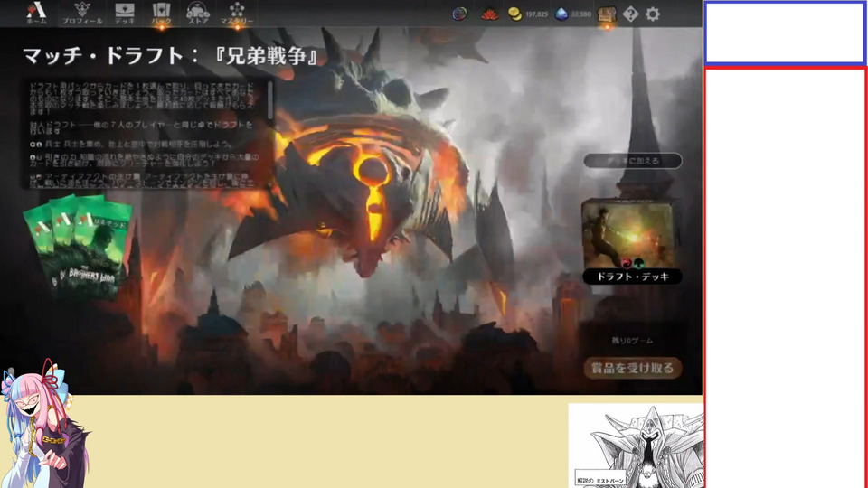Click the manga panel image at bottom
Viewport: 868px width, 488px height.
tap(636, 446)
